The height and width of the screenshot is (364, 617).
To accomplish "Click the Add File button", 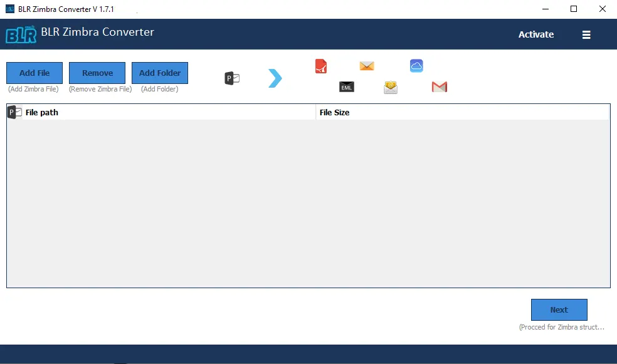I will [34, 73].
